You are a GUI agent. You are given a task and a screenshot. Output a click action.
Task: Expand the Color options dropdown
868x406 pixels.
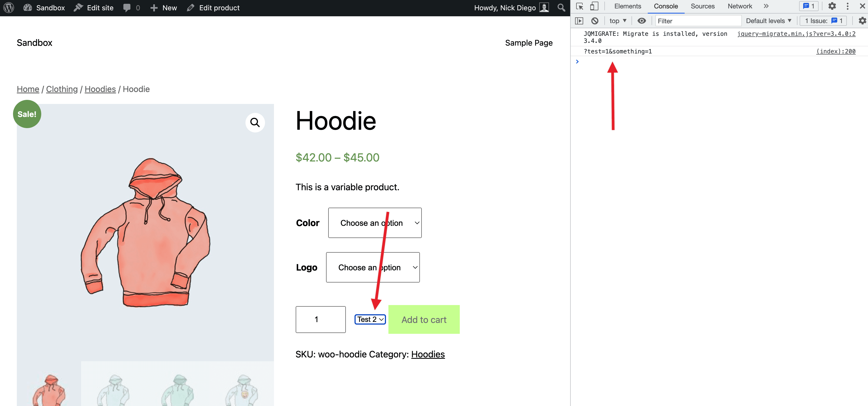375,223
